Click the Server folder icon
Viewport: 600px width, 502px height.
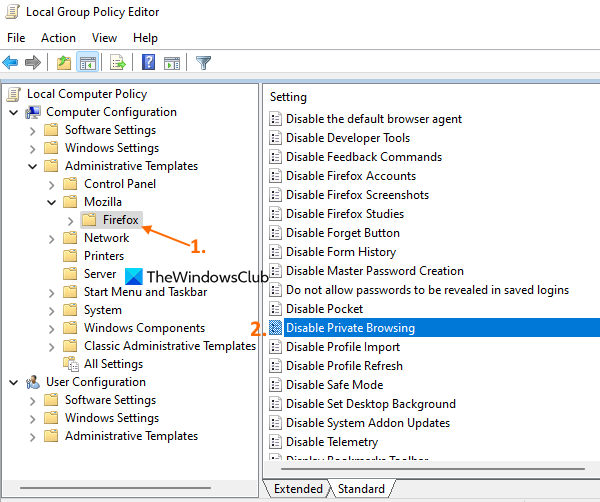click(x=70, y=274)
